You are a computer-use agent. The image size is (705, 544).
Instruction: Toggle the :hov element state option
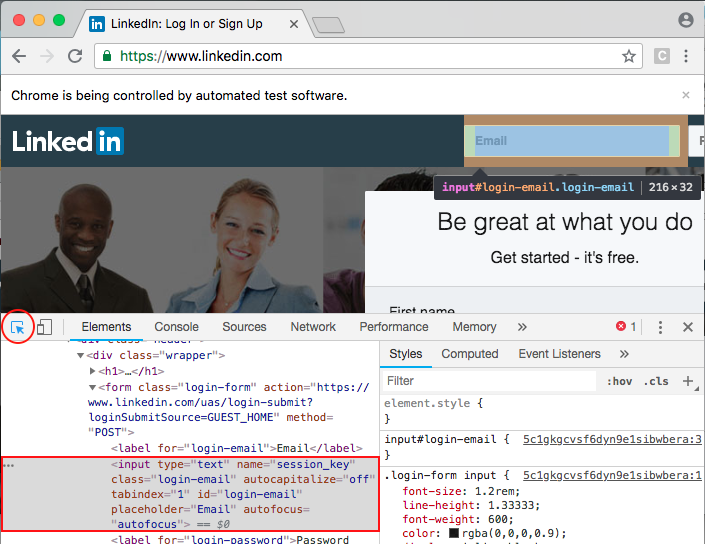coord(619,381)
